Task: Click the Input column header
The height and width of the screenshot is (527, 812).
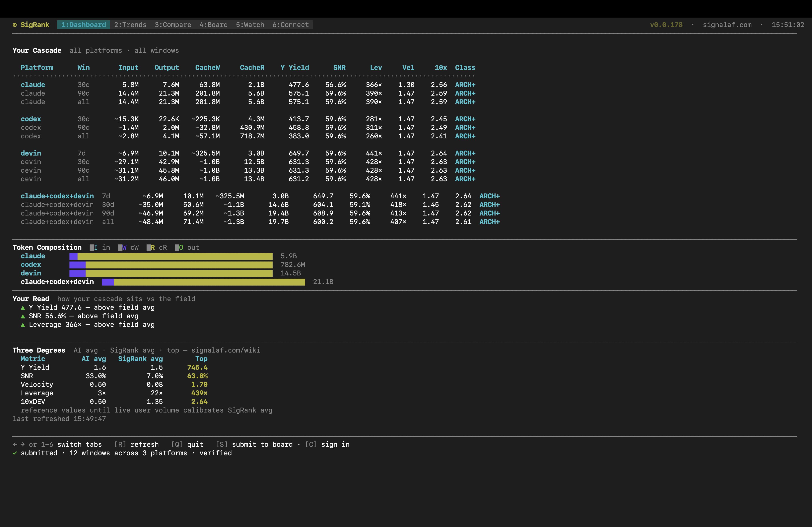Action: (x=128, y=67)
